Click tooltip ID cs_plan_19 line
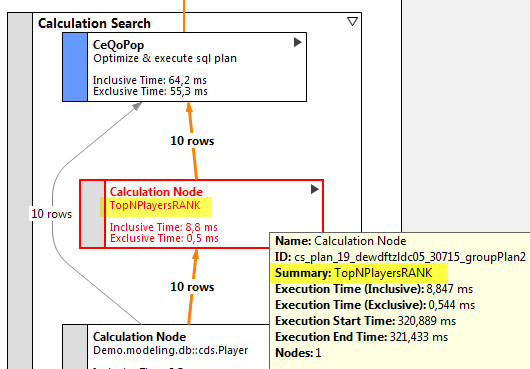 401,257
